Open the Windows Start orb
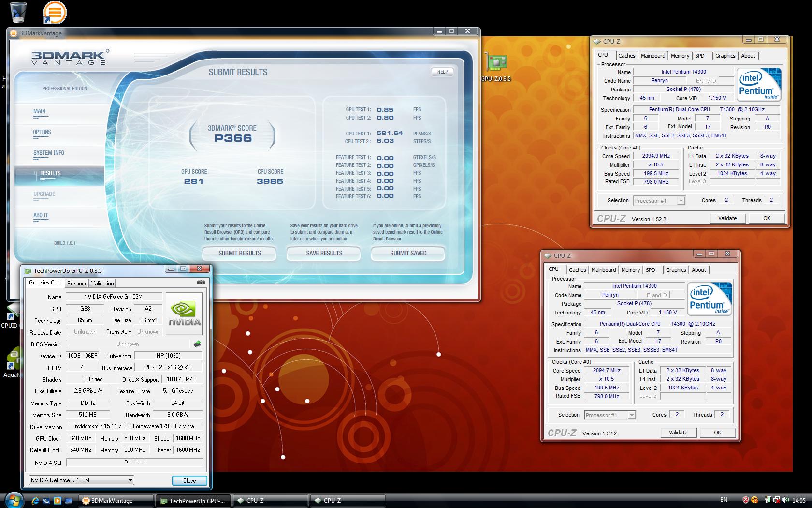 (13, 499)
